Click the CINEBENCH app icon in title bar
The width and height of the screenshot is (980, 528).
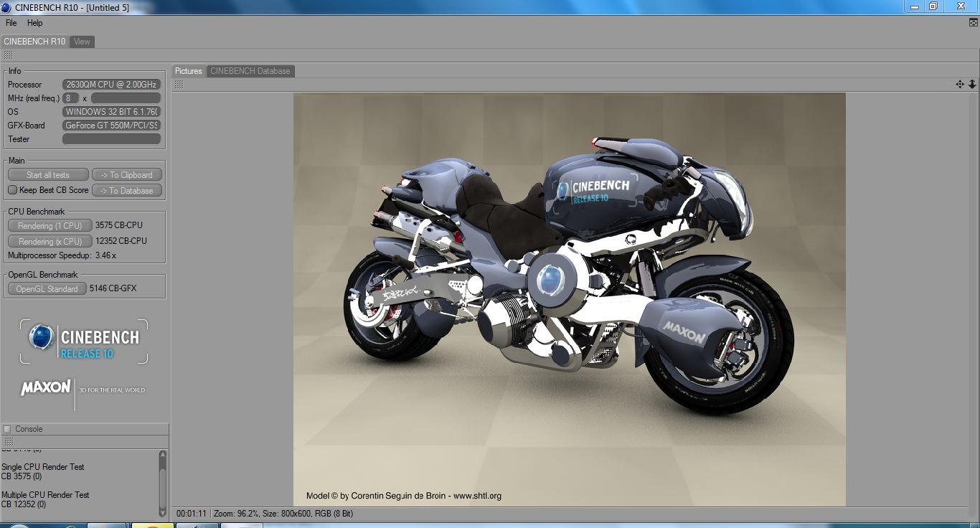6,7
